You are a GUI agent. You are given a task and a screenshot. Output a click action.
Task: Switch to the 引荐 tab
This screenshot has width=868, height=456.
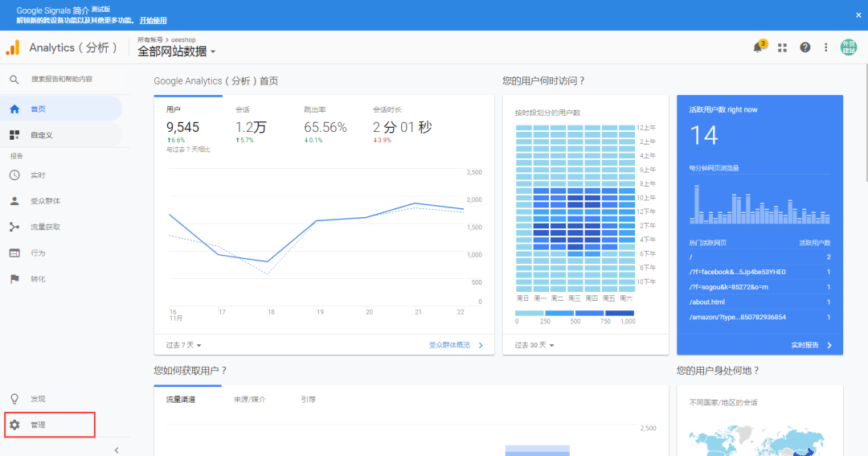pyautogui.click(x=309, y=400)
